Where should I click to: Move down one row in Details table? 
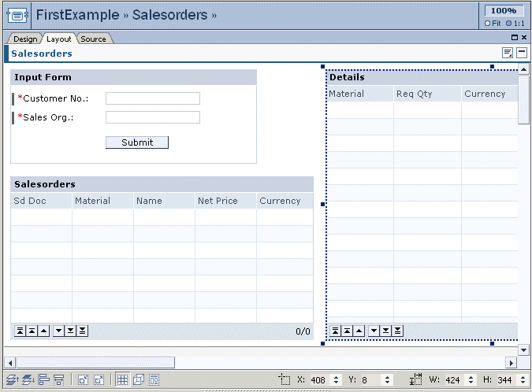point(374,331)
